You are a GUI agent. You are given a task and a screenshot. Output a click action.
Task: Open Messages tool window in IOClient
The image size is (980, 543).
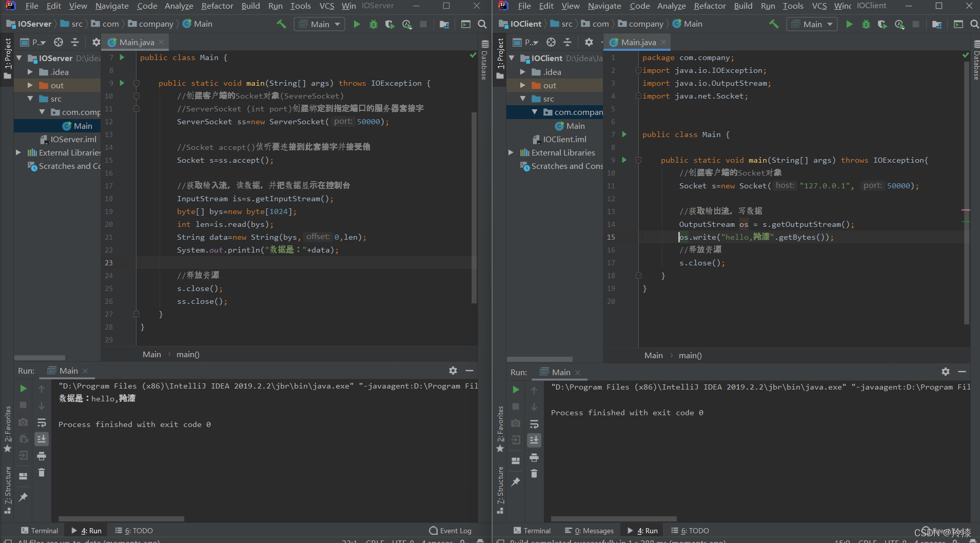[589, 531]
